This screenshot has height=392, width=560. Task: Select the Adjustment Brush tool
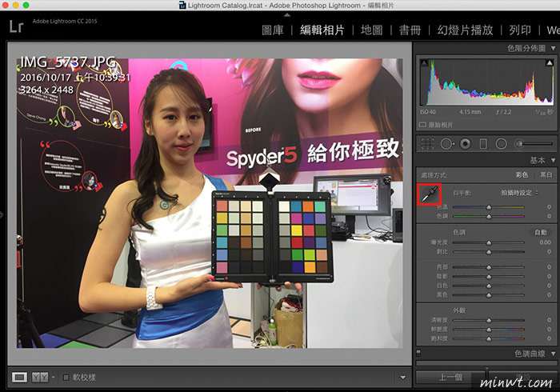point(534,144)
